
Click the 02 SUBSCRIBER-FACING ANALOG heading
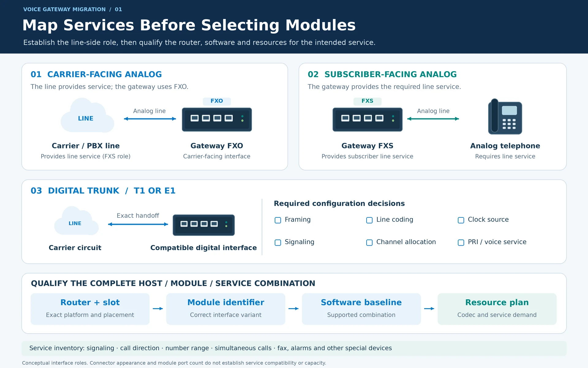point(382,75)
